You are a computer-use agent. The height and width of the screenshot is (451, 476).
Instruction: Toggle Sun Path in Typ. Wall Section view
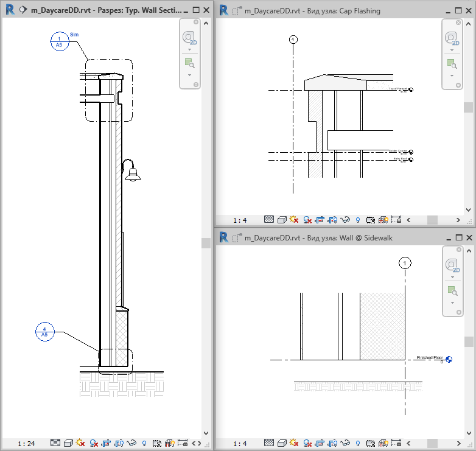click(80, 443)
